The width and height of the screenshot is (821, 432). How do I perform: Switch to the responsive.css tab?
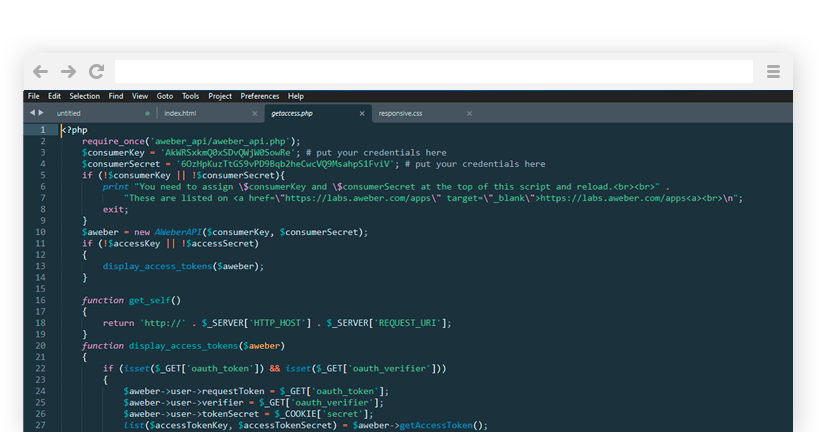click(x=399, y=114)
